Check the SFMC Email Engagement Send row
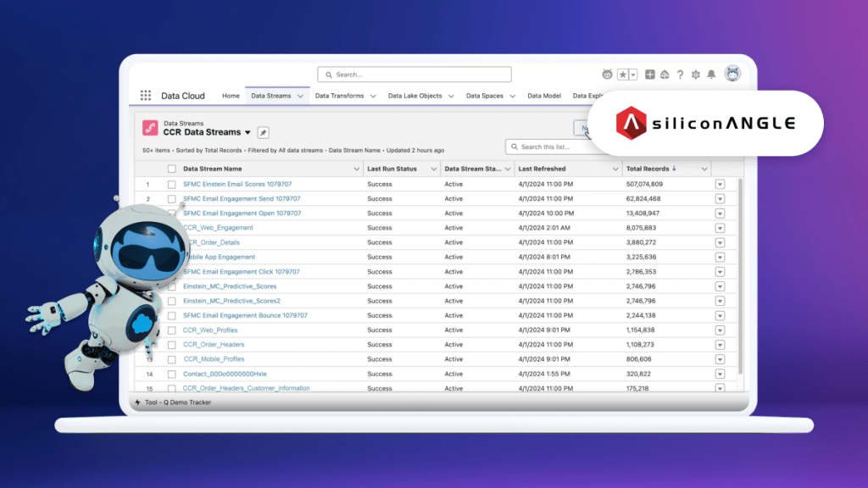868x488 pixels. click(171, 198)
